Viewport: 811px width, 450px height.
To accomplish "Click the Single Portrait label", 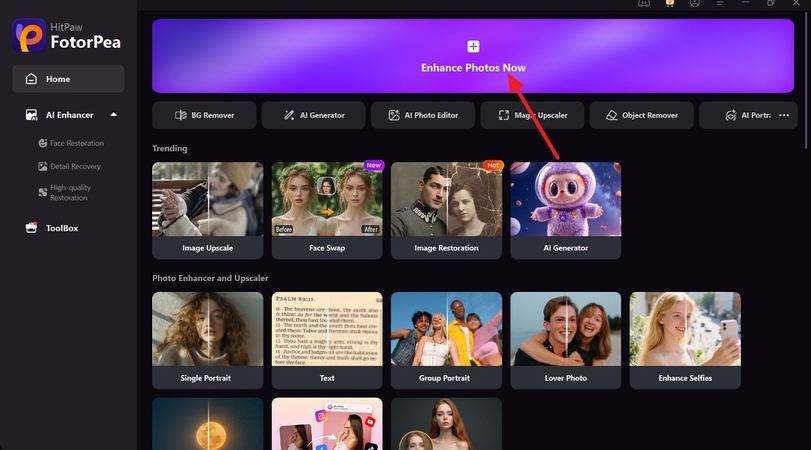I will tap(205, 378).
